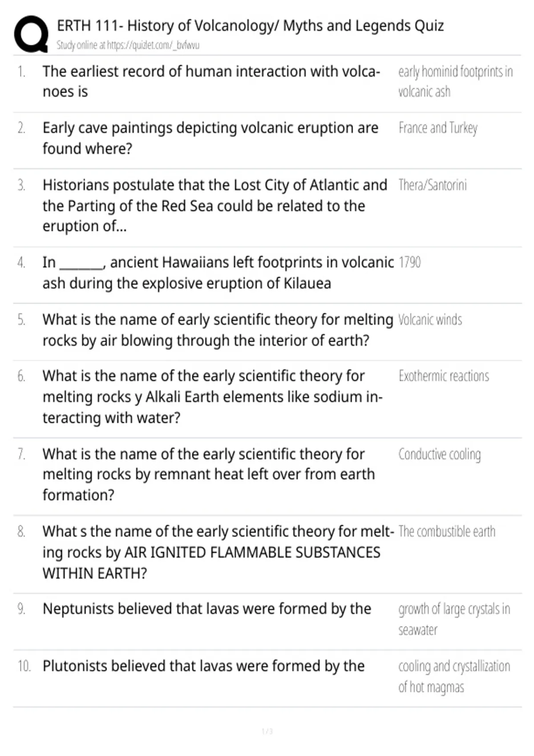This screenshot has width=534, height=756.
Task: Click the Quizlet Q logo icon
Action: pyautogui.click(x=31, y=35)
